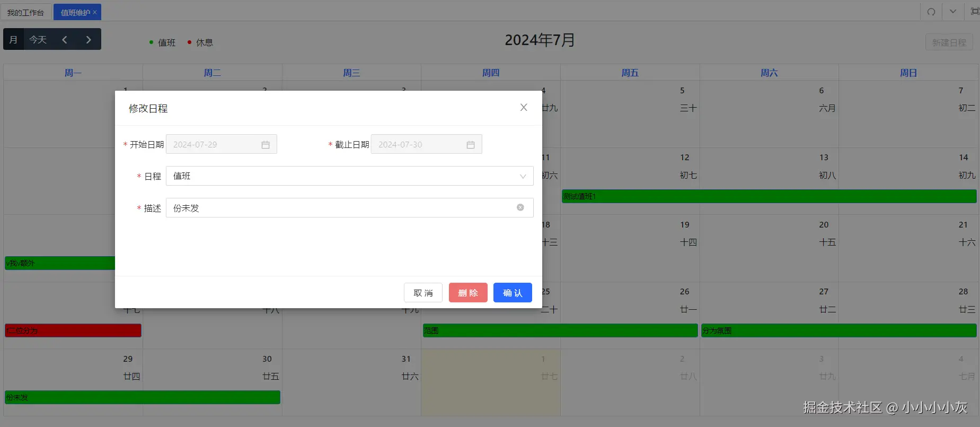Open the 测试值班1 event bar

pyautogui.click(x=769, y=196)
